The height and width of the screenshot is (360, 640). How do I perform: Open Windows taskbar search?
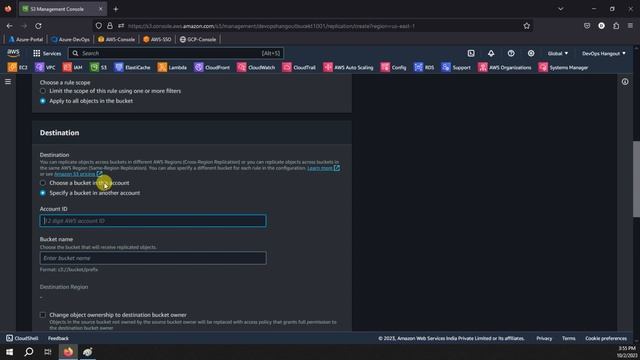click(x=29, y=351)
